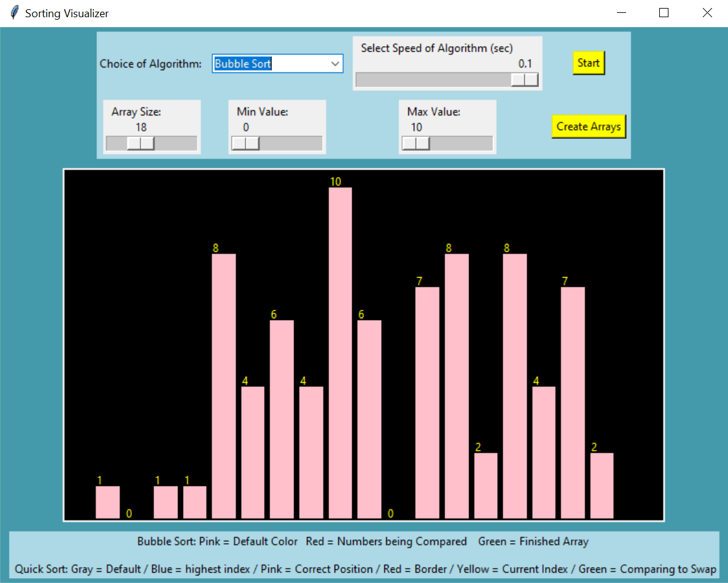Click the speed slider track left of the handle
Viewport: 728px width, 583px height.
[430, 80]
